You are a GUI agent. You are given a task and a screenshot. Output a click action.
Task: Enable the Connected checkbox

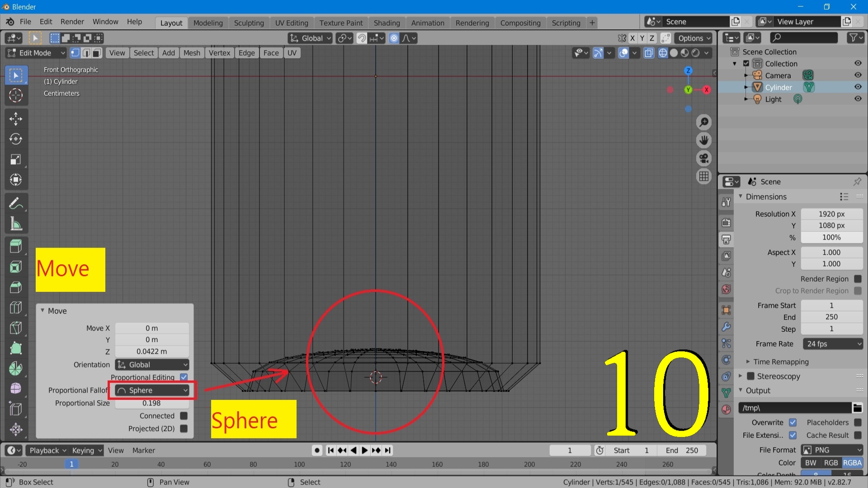[184, 416]
